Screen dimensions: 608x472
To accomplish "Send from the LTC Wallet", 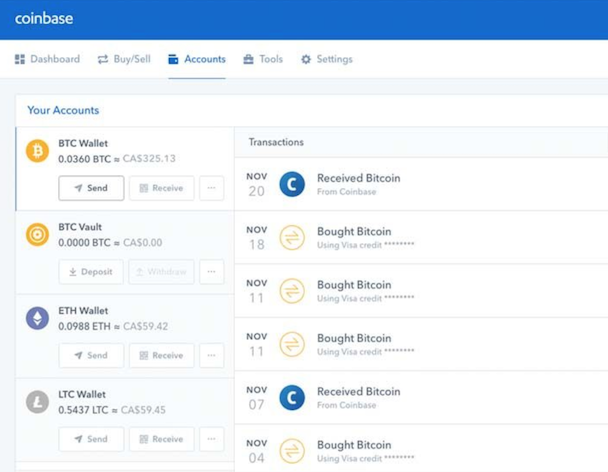I will (x=91, y=439).
